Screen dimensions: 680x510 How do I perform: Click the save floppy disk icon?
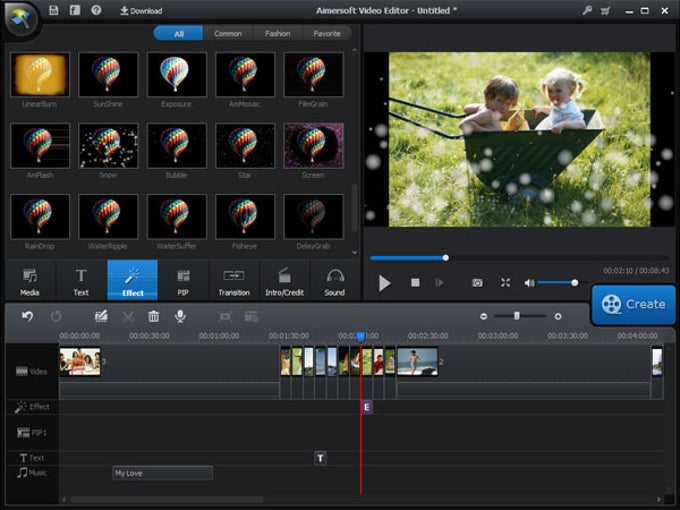54,10
